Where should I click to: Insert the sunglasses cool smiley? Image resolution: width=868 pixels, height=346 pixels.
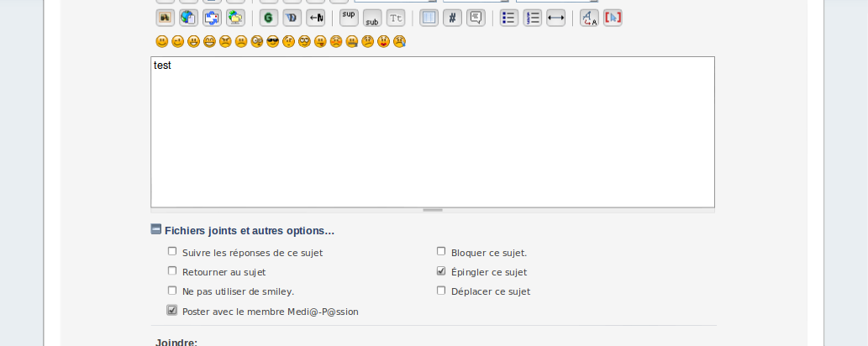click(x=272, y=41)
